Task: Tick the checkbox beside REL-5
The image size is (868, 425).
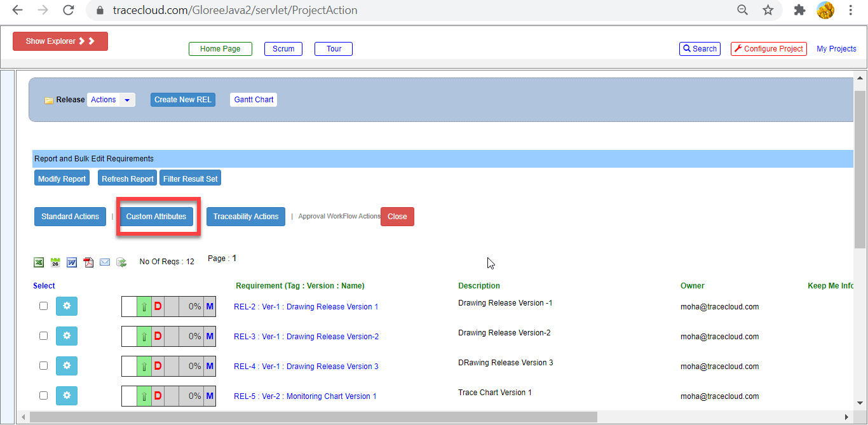Action: point(43,395)
